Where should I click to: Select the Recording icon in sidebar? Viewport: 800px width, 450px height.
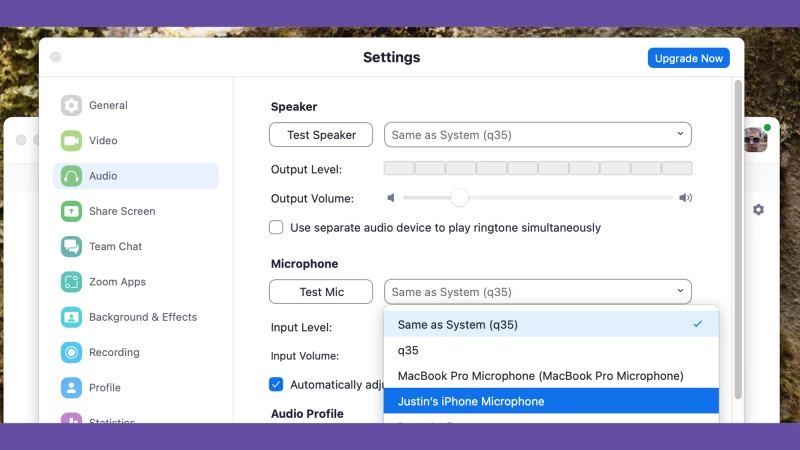(71, 352)
